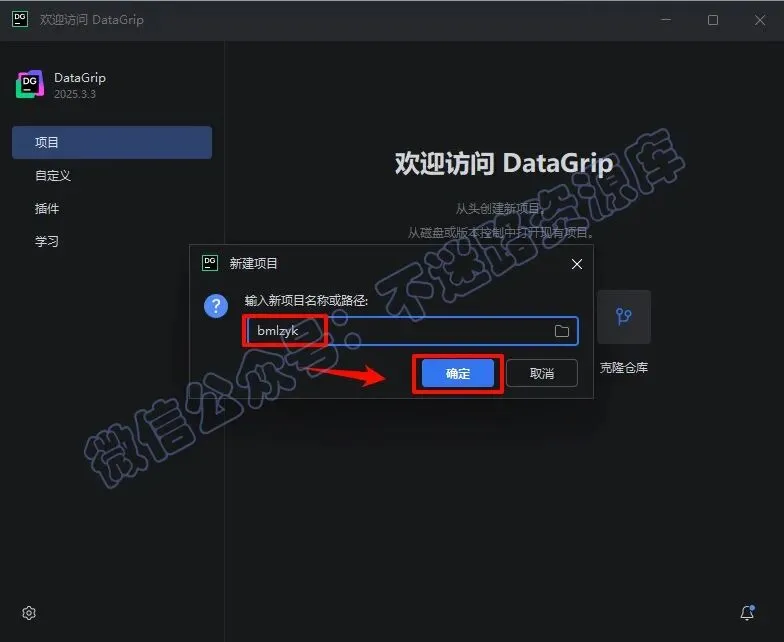Confirm with the 确定 button
This screenshot has height=642, width=784.
[x=458, y=373]
